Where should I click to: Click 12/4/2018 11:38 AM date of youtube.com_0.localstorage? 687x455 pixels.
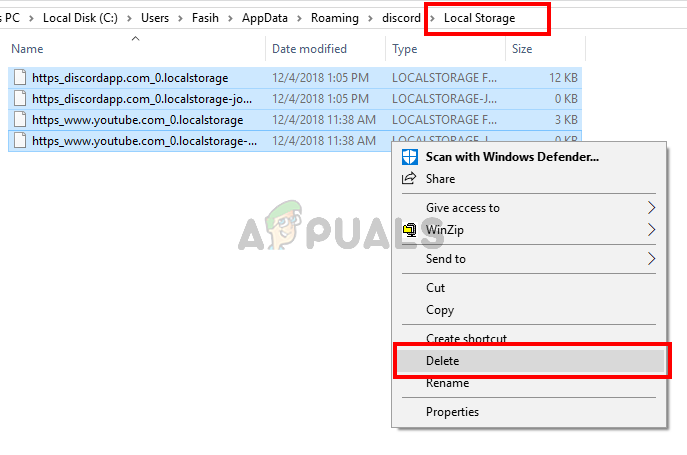(324, 120)
